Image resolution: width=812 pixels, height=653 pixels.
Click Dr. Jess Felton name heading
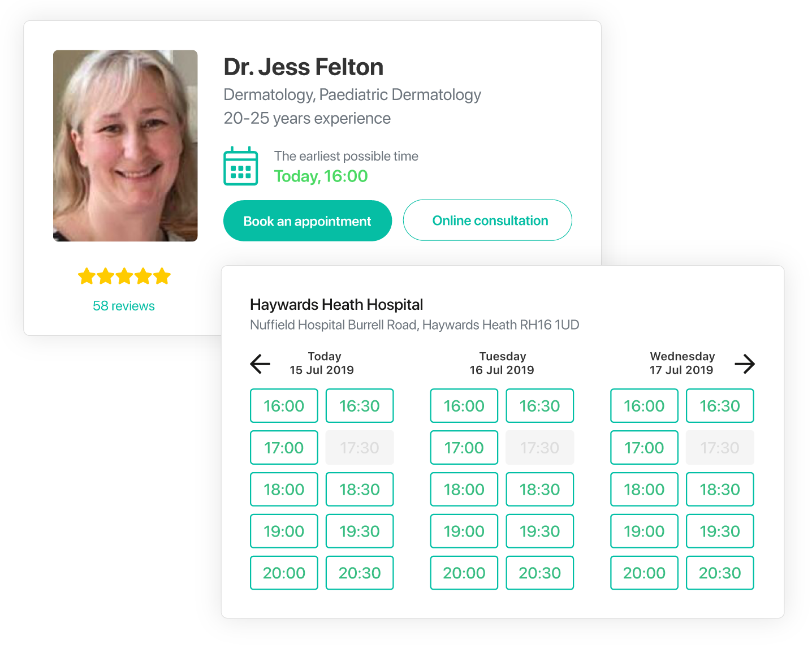(x=304, y=67)
